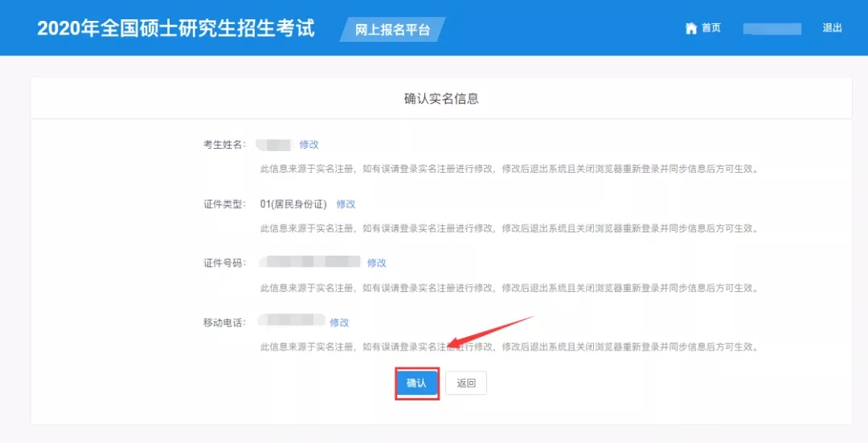Select the blurred 考生姓名 value
The height and width of the screenshot is (443, 868).
point(273,145)
